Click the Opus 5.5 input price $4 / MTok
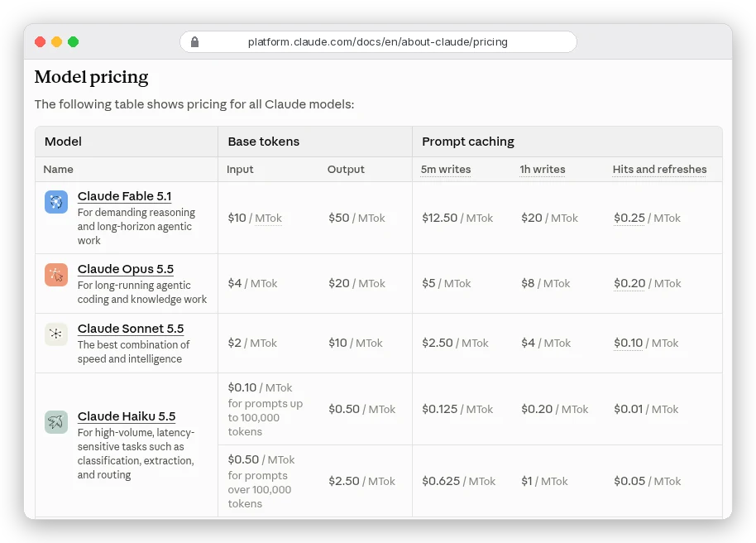Screen dimensions: 756x543 [x=252, y=283]
